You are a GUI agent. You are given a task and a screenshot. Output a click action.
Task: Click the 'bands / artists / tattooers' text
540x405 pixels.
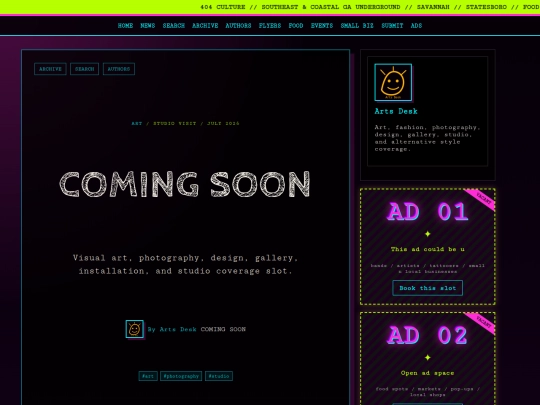click(428, 269)
